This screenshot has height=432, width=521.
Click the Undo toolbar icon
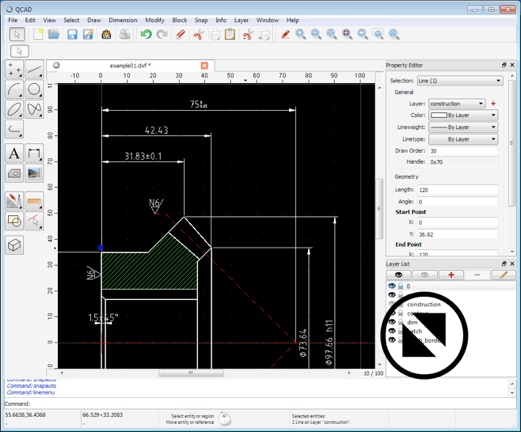pos(146,34)
